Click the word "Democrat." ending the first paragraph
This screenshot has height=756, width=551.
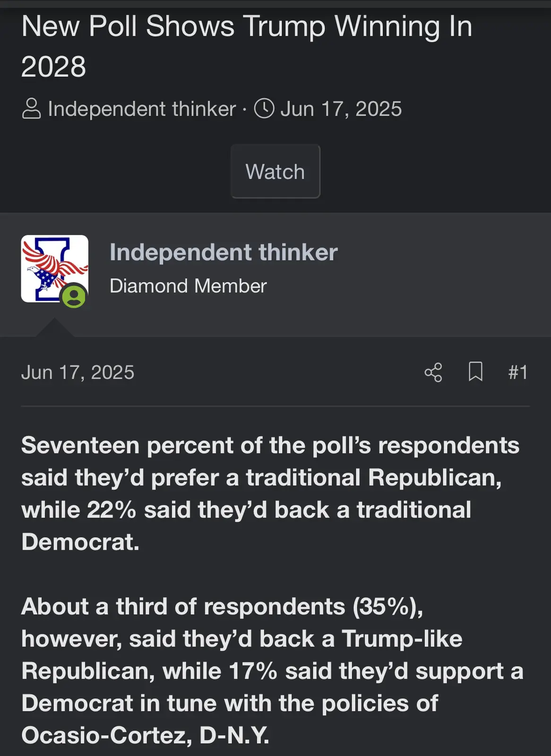tap(80, 542)
